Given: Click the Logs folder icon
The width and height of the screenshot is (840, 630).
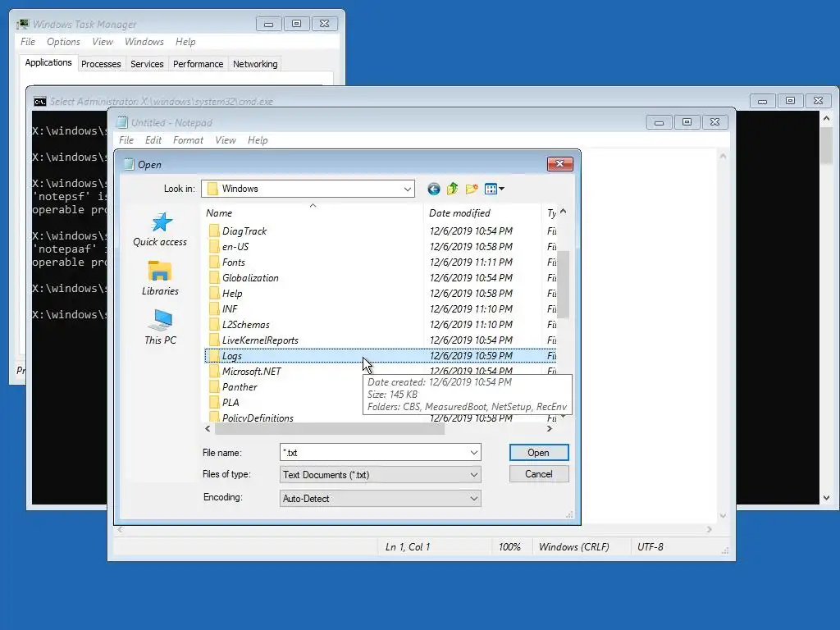Looking at the screenshot, I should point(214,356).
